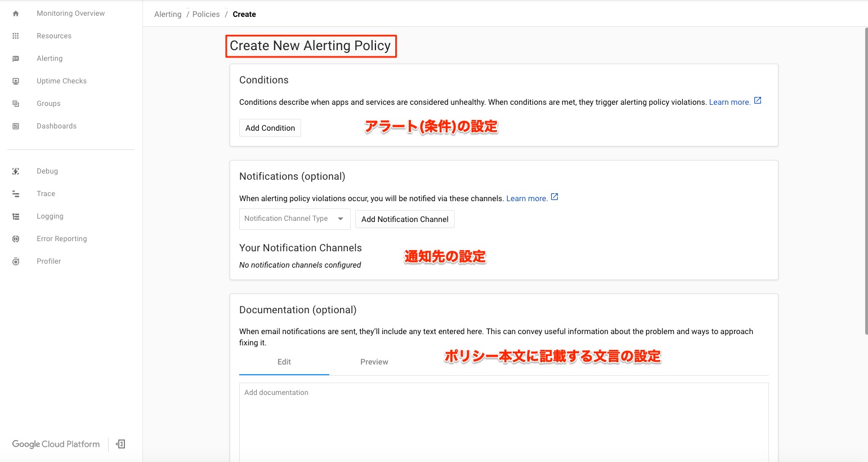Click Add Notification Channel
Viewport: 868px width, 462px height.
(404, 219)
